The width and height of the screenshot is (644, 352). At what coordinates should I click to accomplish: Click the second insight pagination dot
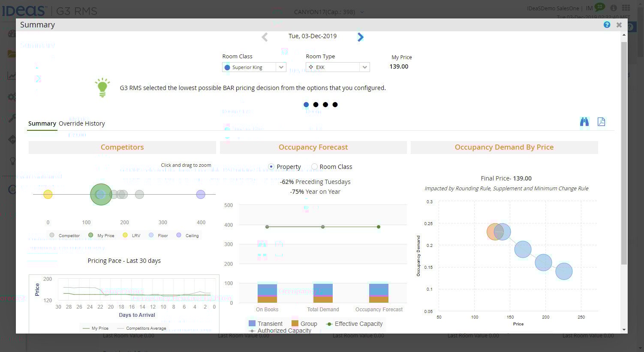tap(316, 105)
